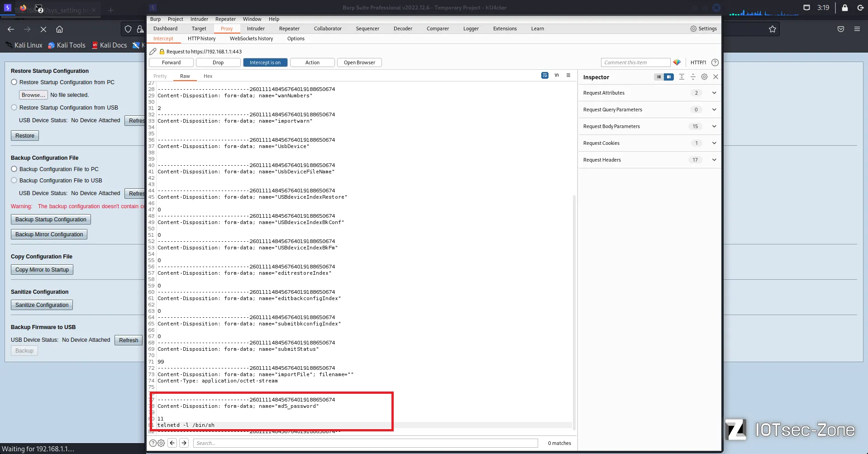Click the Firefox forward arrow
This screenshot has width=868, height=454.
click(27, 29)
